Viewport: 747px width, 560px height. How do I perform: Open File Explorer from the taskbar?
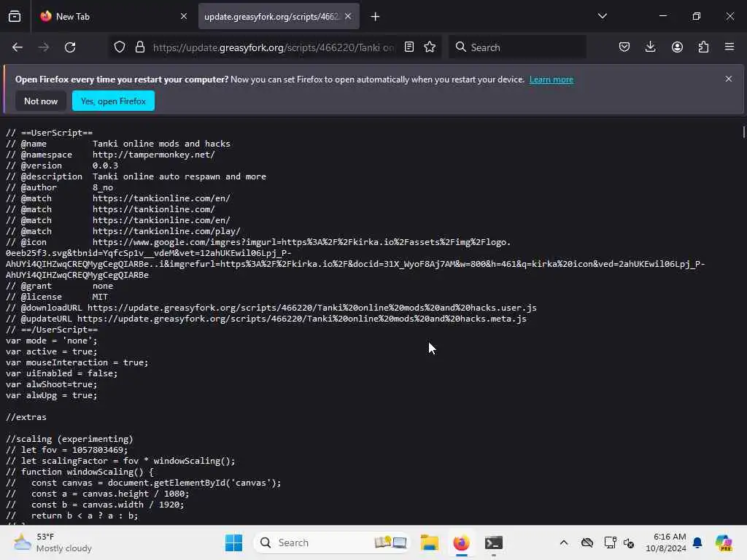429,542
